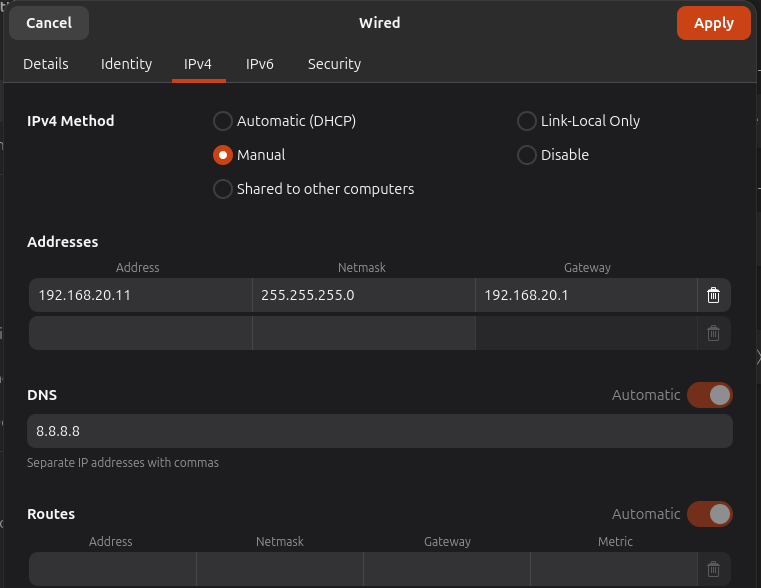
Task: Open the Identity tab
Action: [x=127, y=64]
